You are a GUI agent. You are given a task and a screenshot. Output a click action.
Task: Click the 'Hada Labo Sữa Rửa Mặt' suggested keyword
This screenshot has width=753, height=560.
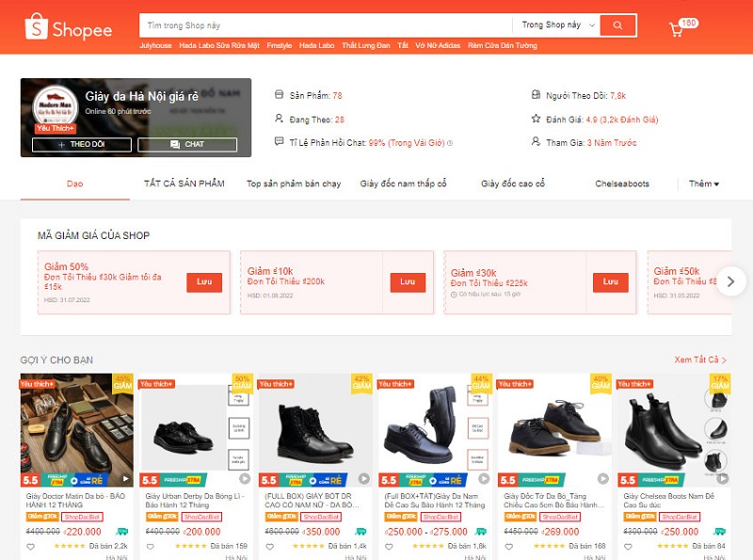pyautogui.click(x=217, y=45)
